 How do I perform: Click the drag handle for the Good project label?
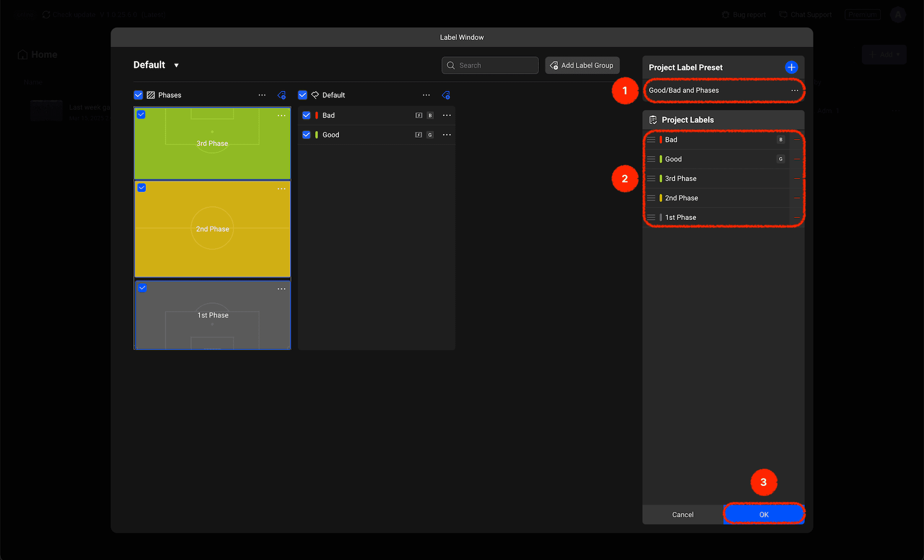pos(651,159)
